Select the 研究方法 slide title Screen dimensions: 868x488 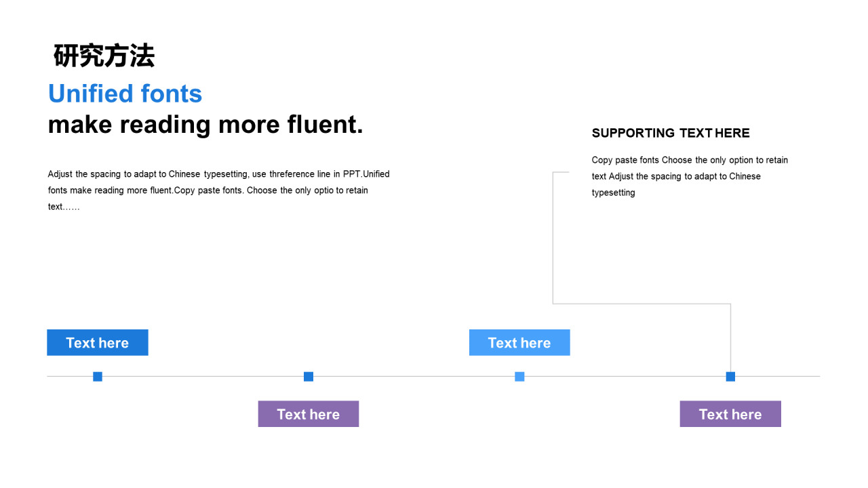[x=104, y=56]
